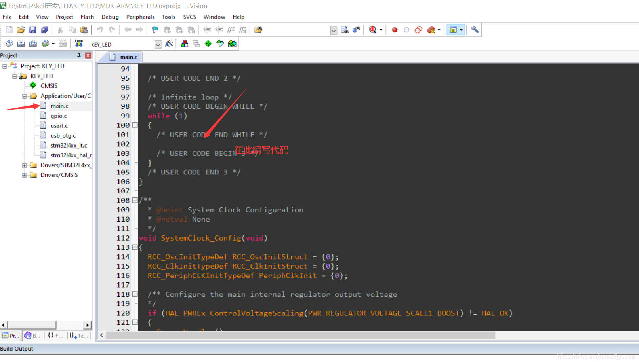Switch to Templates tab in project pane
The image size is (639, 364).
click(x=79, y=336)
